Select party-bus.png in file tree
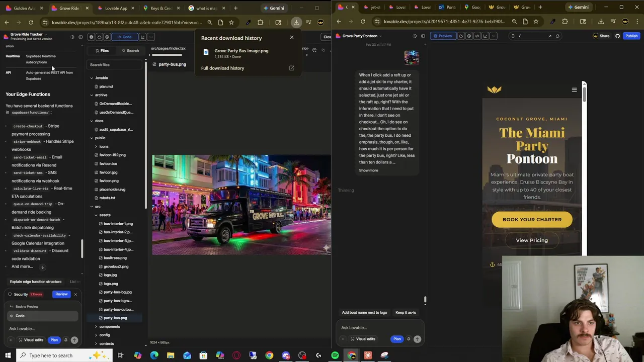 [x=115, y=318]
